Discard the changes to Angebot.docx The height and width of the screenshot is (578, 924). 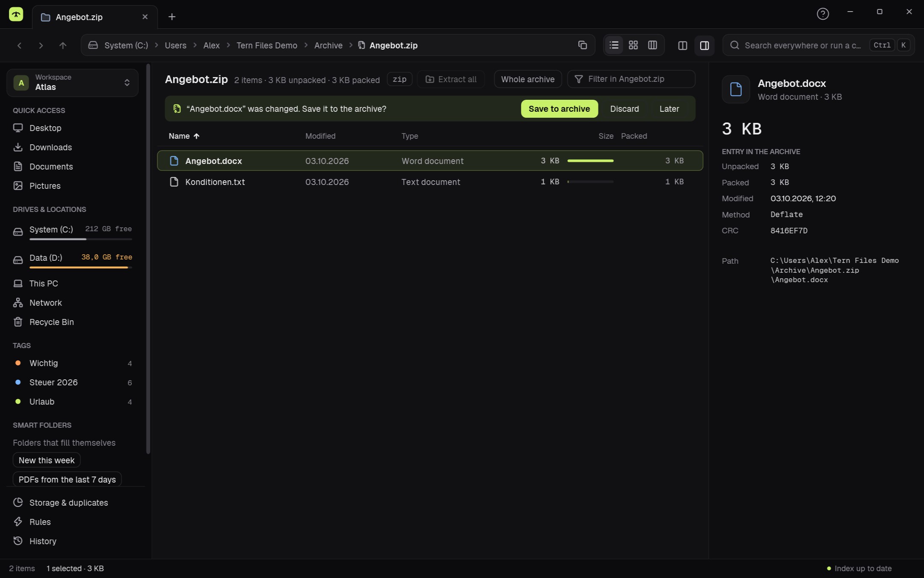(624, 109)
